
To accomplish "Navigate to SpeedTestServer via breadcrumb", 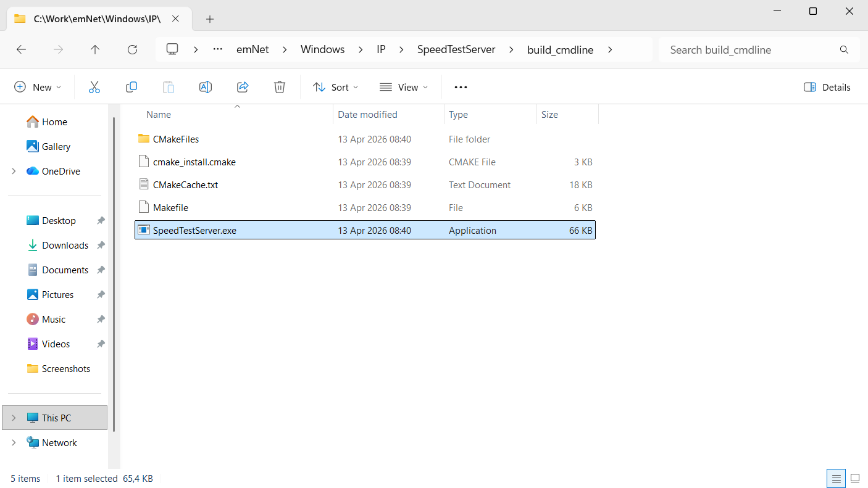I will (456, 49).
